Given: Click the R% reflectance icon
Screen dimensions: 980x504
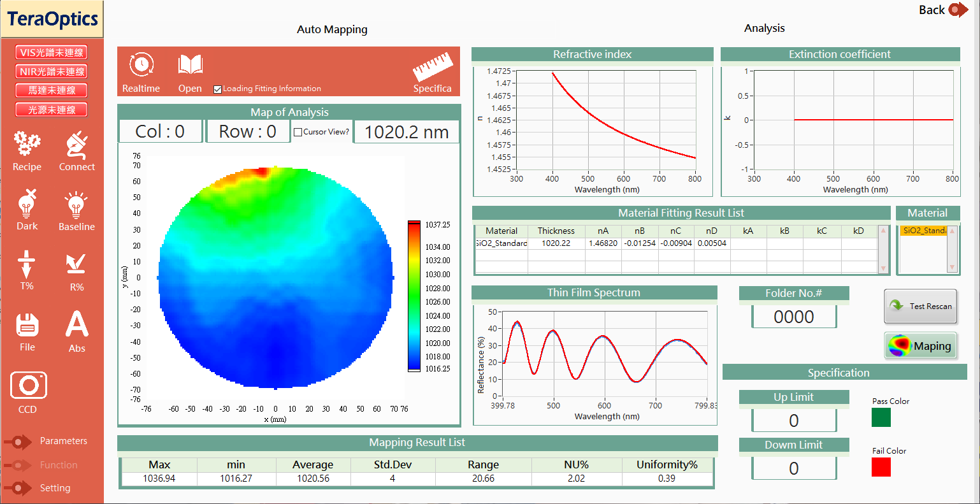Looking at the screenshot, I should (76, 264).
